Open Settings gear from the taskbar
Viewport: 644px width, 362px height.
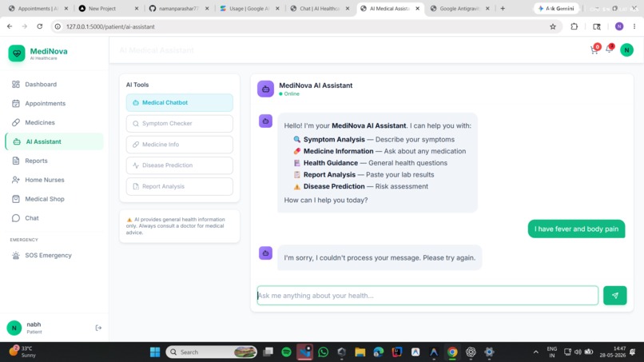tap(489, 352)
